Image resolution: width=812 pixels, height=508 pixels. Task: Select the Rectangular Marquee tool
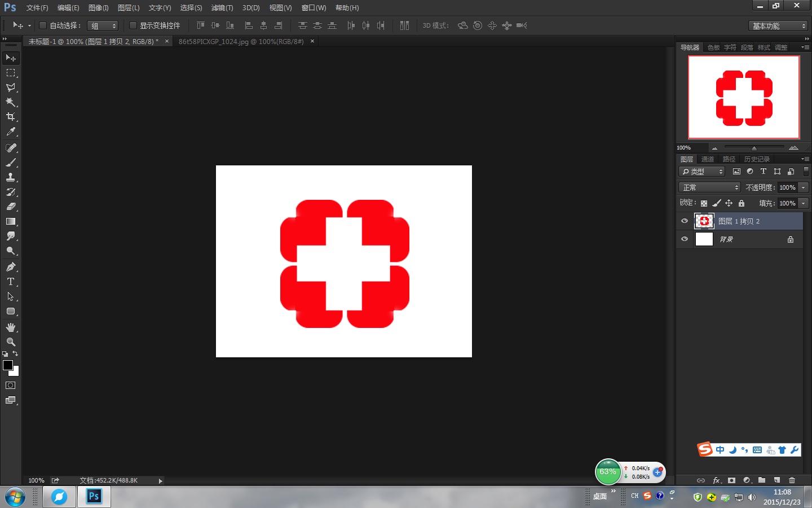(11, 73)
